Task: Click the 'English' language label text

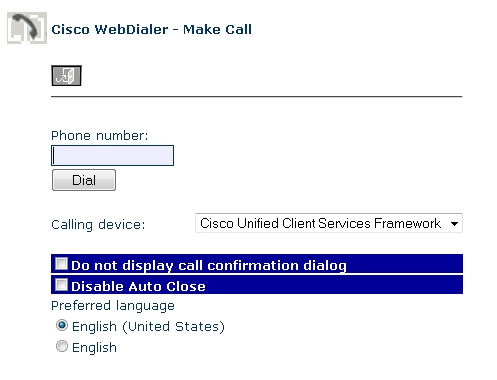Action: point(94,347)
